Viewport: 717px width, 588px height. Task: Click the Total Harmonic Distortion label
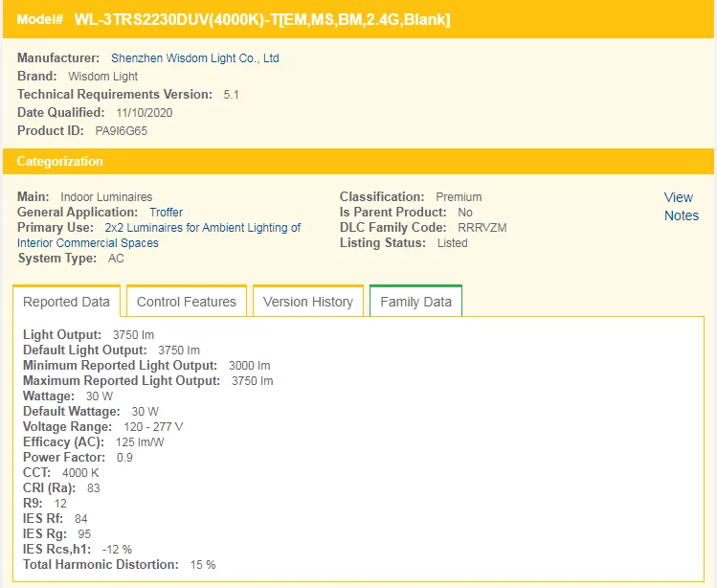pos(101,565)
